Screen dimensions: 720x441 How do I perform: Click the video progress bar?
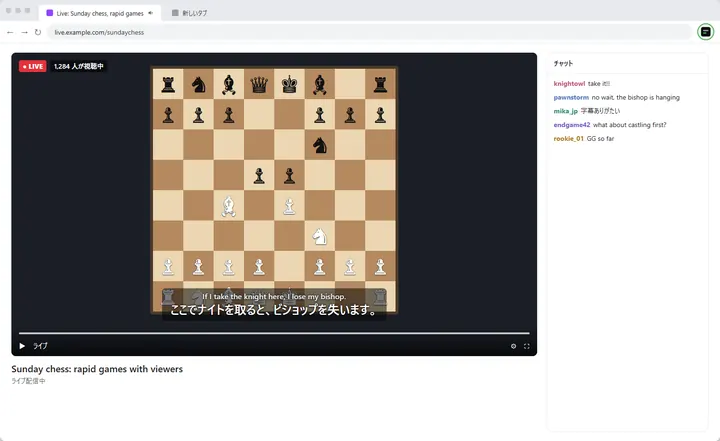[274, 333]
